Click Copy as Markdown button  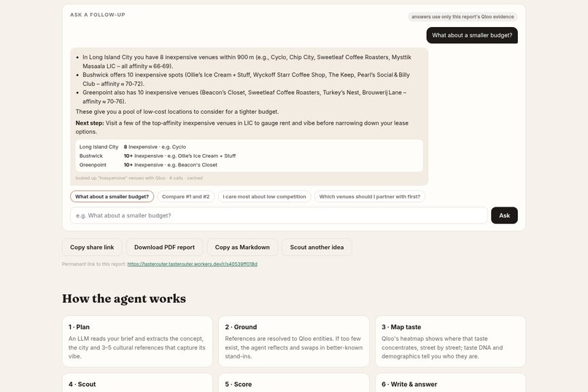pyautogui.click(x=242, y=247)
